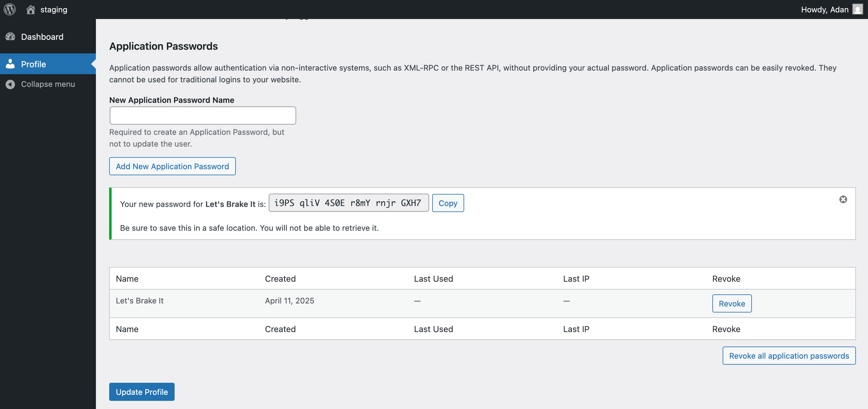Dismiss the new password notice
This screenshot has width=868, height=409.
point(843,199)
